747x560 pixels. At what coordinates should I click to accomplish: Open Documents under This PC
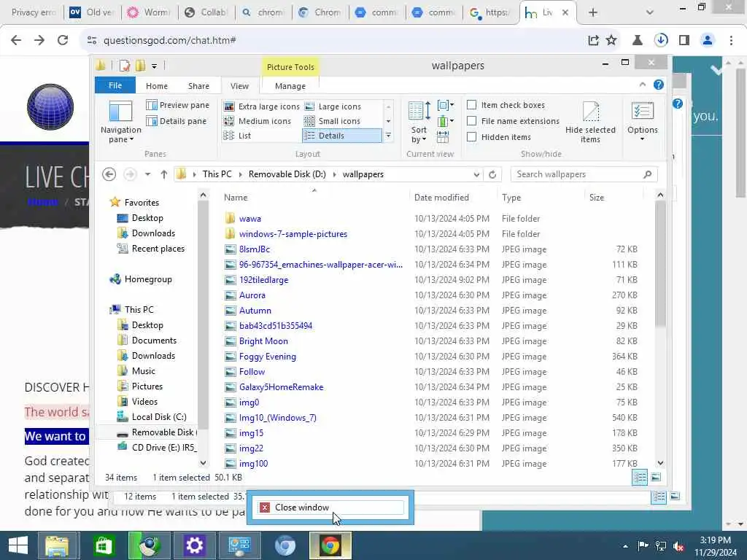154,341
